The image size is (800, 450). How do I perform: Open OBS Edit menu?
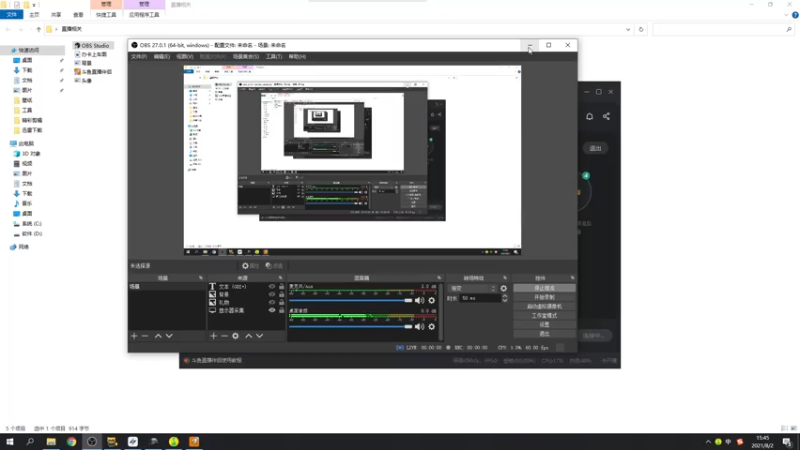tap(162, 57)
